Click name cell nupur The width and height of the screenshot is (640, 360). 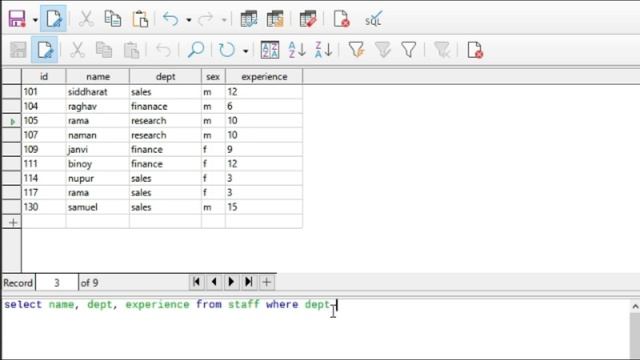pyautogui.click(x=98, y=178)
